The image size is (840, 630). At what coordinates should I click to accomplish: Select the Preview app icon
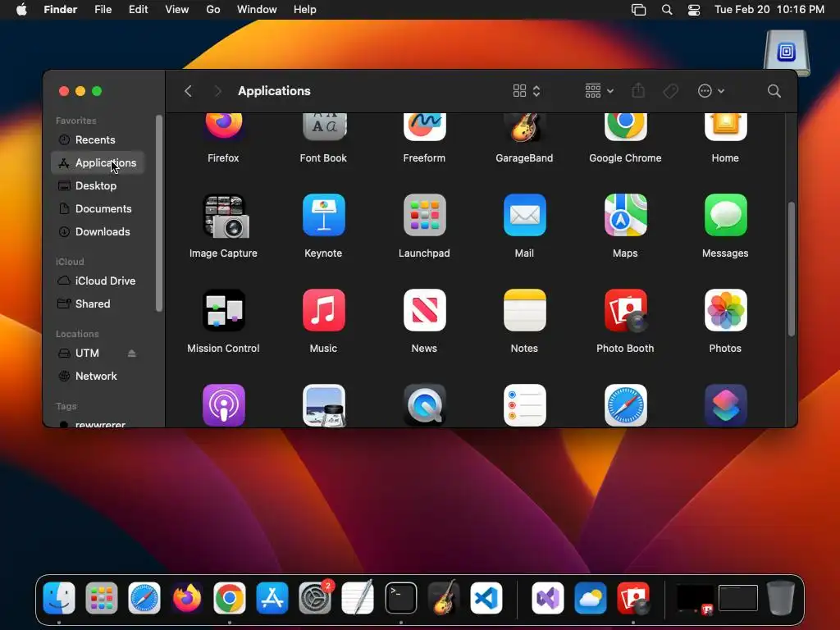(323, 405)
